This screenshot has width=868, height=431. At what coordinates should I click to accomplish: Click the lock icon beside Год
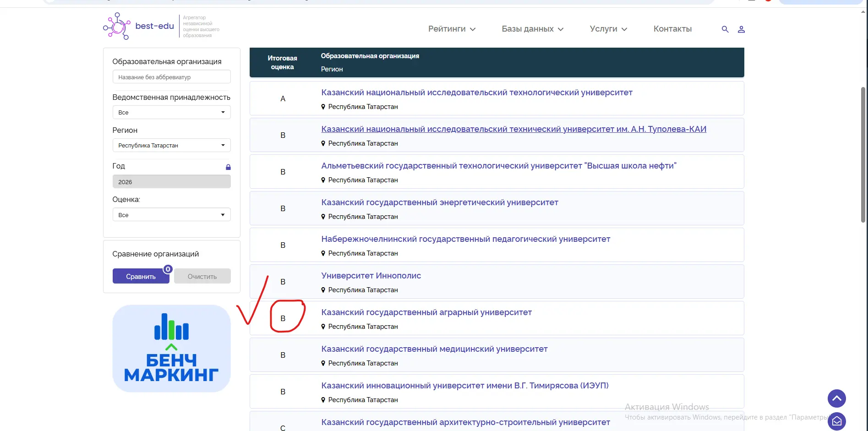click(x=228, y=167)
